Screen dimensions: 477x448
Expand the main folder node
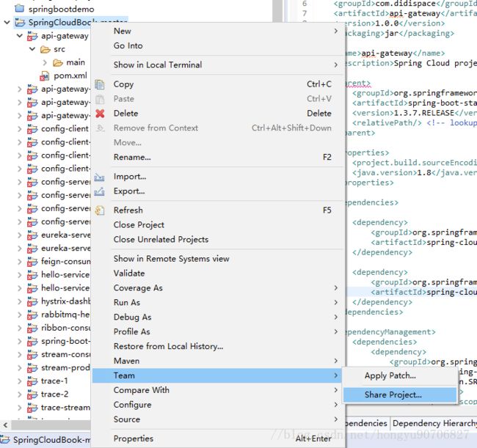45,62
